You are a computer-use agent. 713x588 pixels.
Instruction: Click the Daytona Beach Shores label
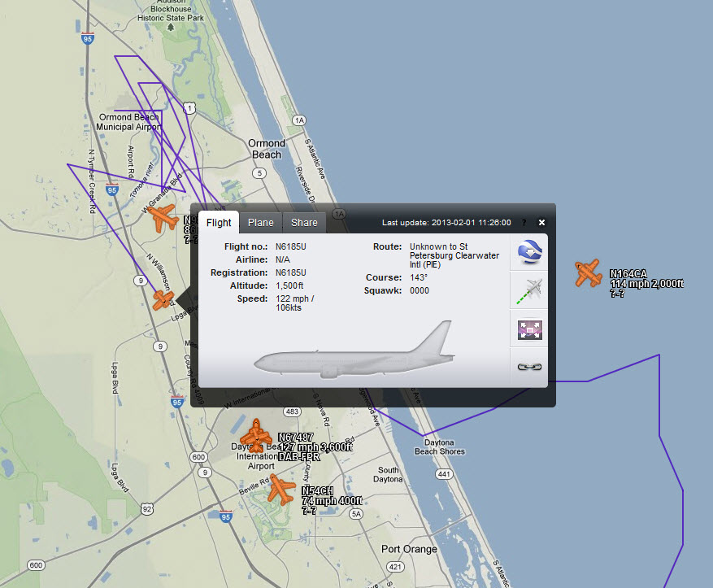(440, 446)
